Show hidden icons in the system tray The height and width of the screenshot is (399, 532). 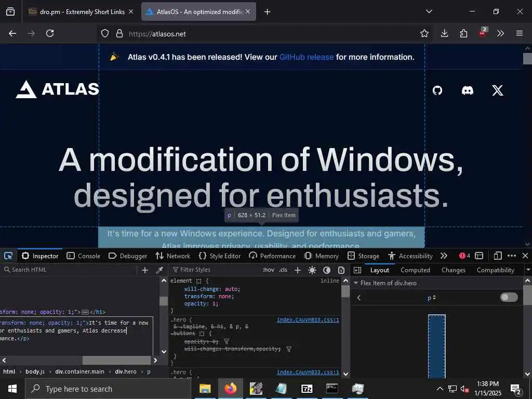[440, 389]
